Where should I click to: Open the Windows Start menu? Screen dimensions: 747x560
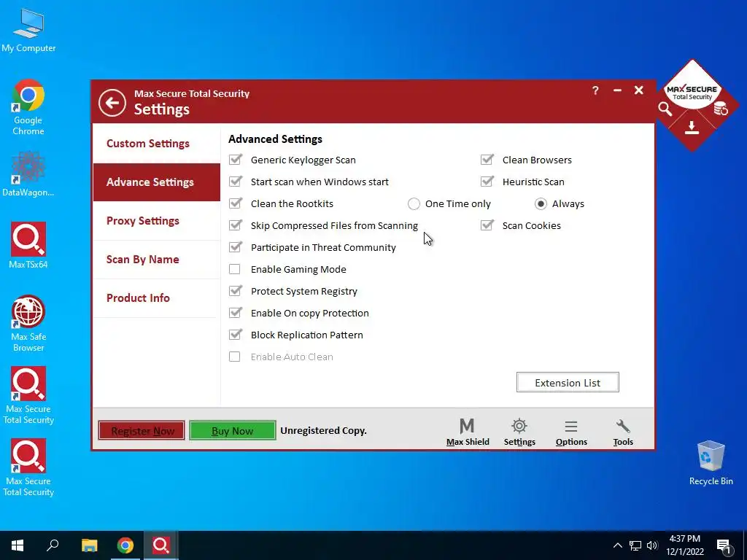18,545
